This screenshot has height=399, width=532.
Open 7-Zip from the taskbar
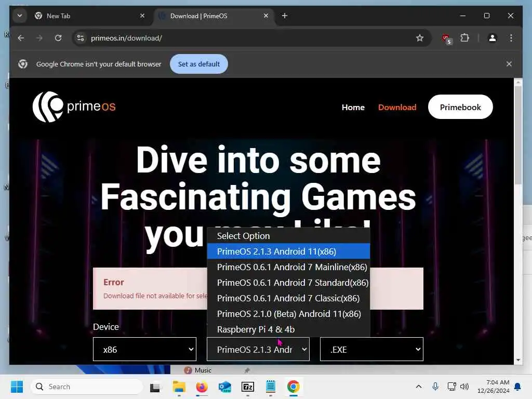248,387
